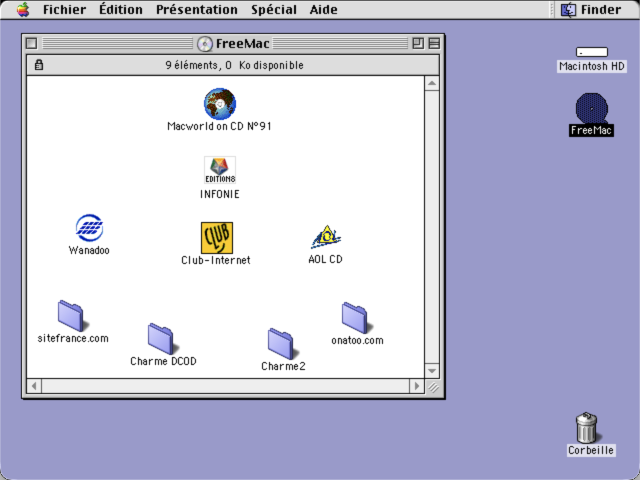Click the vertical scrollbar down arrow
Viewport: 640px width, 480px height.
tap(432, 371)
